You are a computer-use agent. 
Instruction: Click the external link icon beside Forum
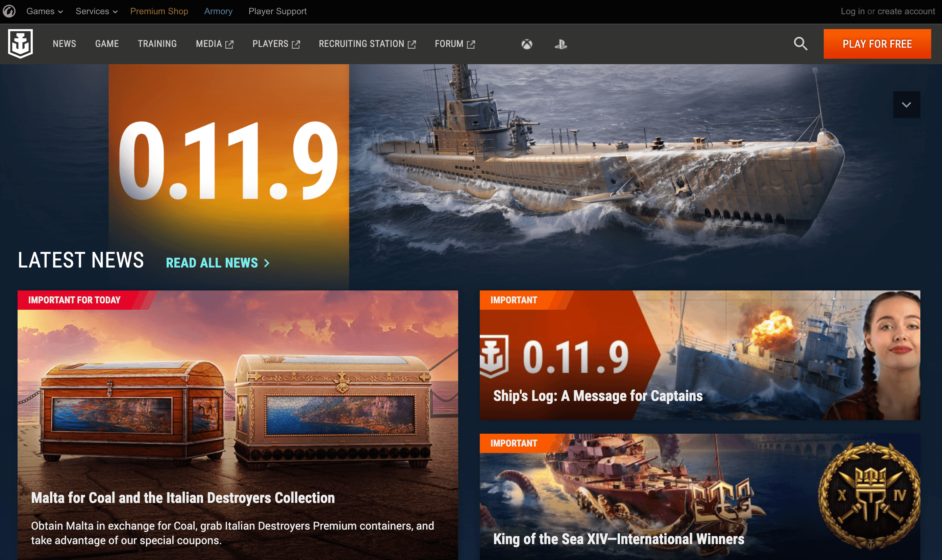pyautogui.click(x=471, y=45)
